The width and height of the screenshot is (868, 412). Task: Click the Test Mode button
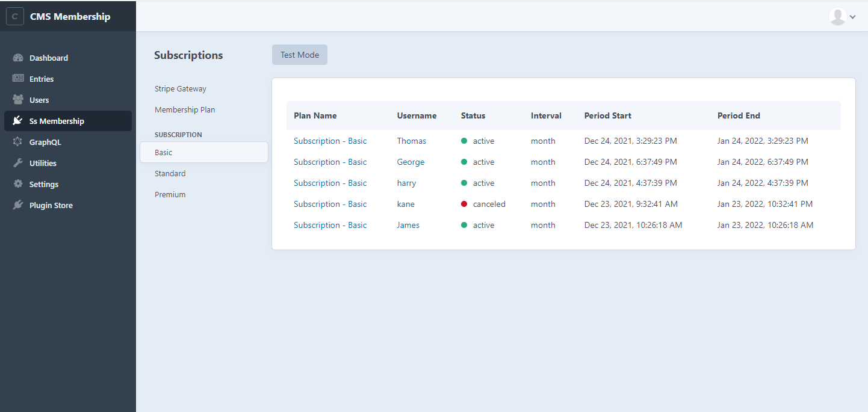(x=300, y=55)
